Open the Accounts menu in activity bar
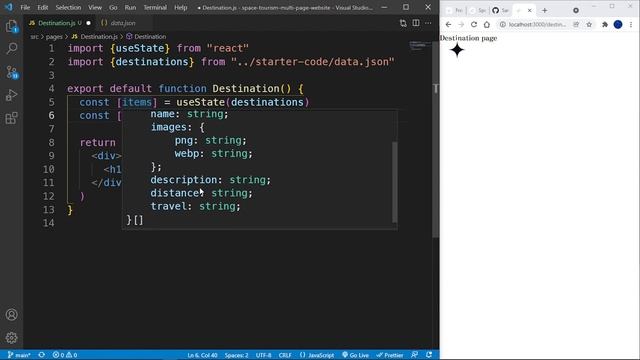640x360 pixels. coord(11,315)
